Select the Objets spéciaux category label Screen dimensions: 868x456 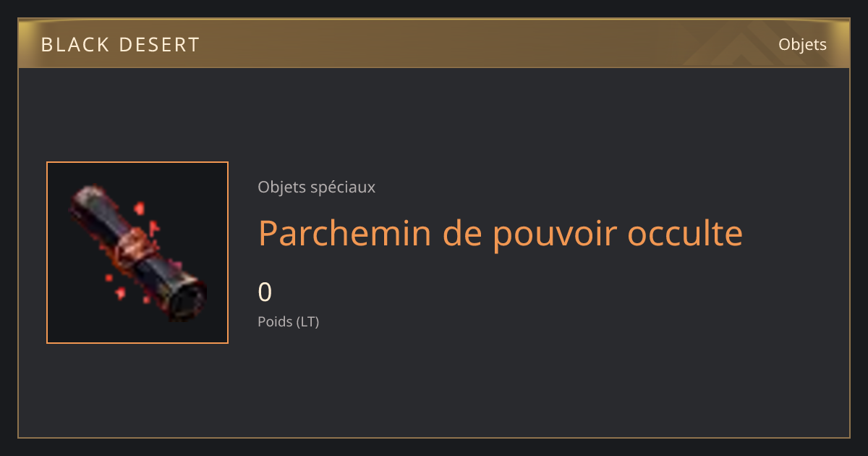tap(316, 187)
